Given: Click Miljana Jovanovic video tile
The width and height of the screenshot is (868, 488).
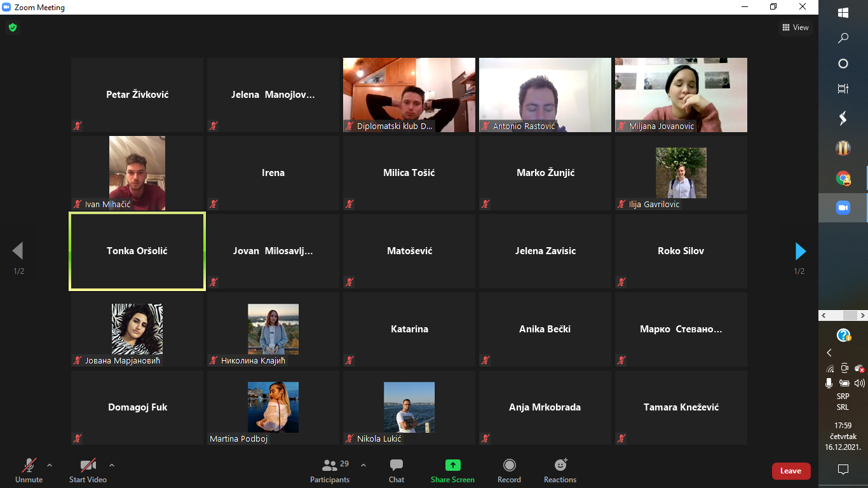Looking at the screenshot, I should click(681, 95).
